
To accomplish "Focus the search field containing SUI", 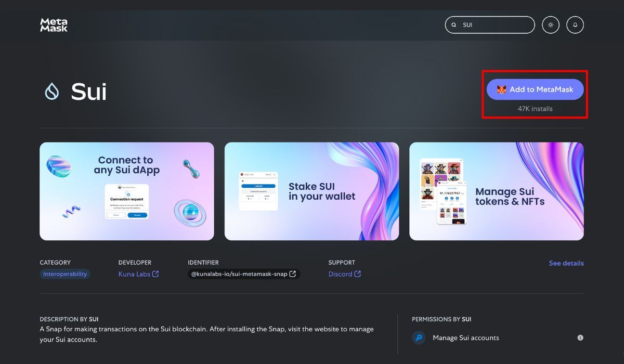I will point(490,25).
